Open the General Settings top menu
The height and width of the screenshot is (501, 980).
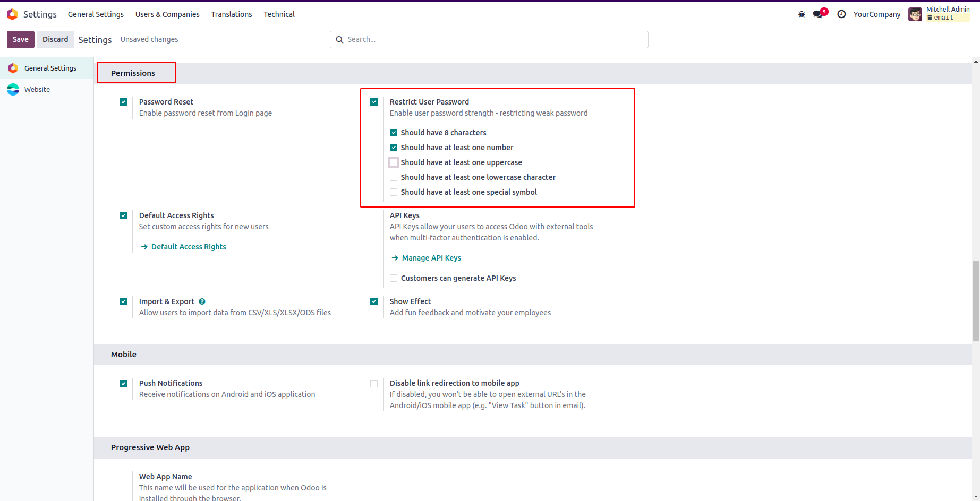[x=96, y=14]
